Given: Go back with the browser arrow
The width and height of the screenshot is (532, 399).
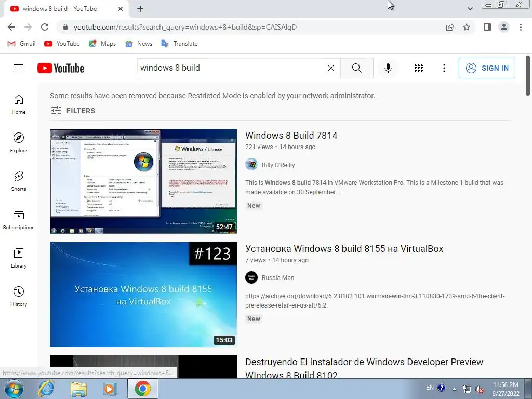Looking at the screenshot, I should click(x=11, y=27).
